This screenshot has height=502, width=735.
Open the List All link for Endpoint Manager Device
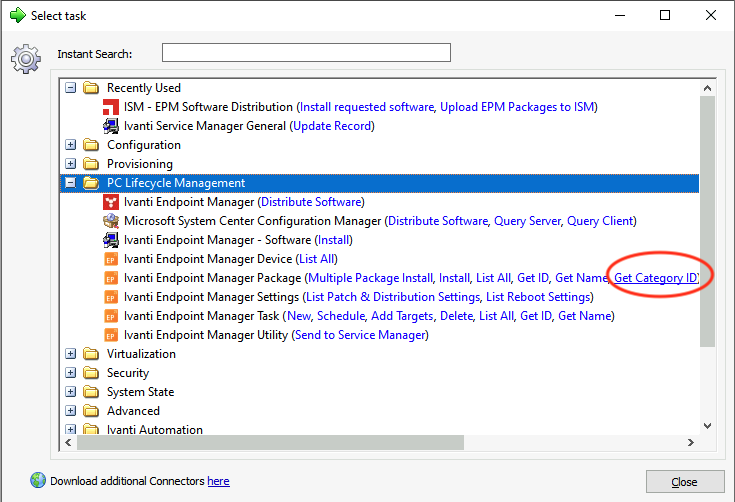[317, 259]
